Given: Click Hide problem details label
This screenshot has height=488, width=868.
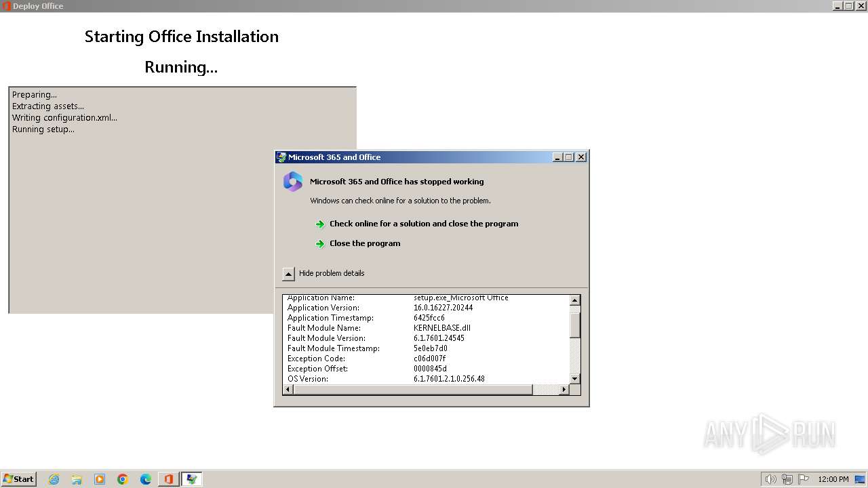Looking at the screenshot, I should click(x=332, y=273).
